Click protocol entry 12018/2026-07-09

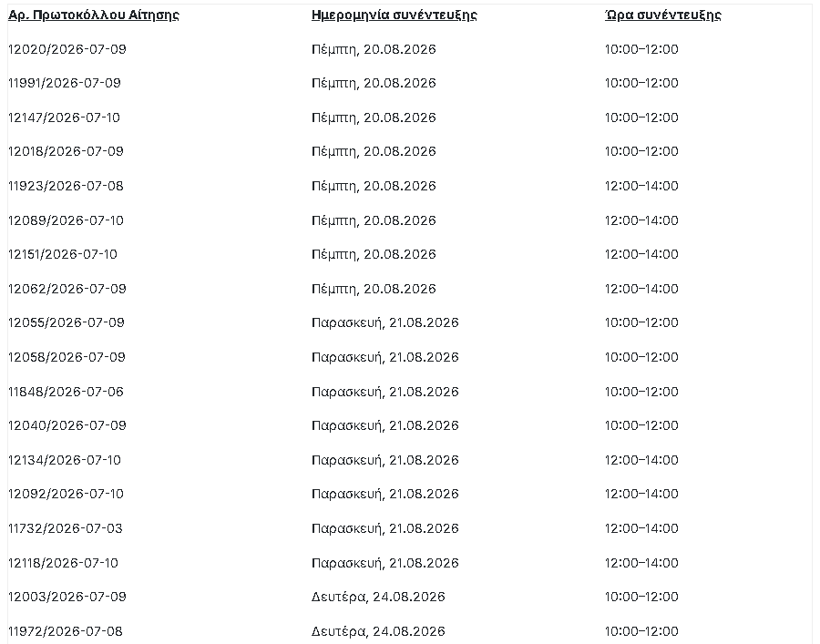pos(66,151)
